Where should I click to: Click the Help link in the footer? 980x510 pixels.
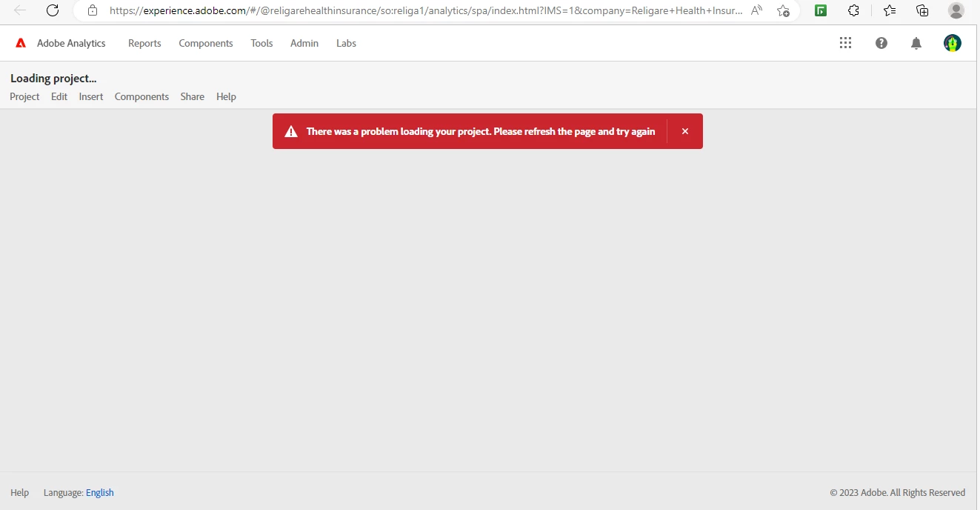click(x=19, y=492)
